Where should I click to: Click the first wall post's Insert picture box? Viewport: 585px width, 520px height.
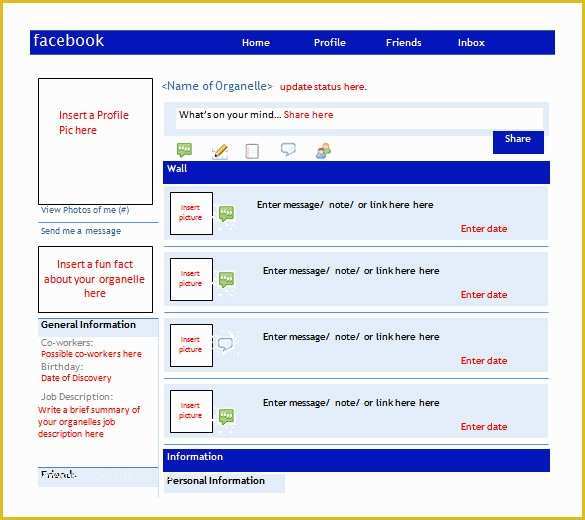[191, 213]
